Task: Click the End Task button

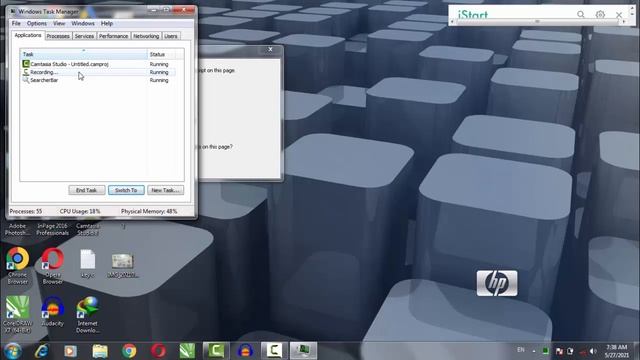Action: point(87,190)
